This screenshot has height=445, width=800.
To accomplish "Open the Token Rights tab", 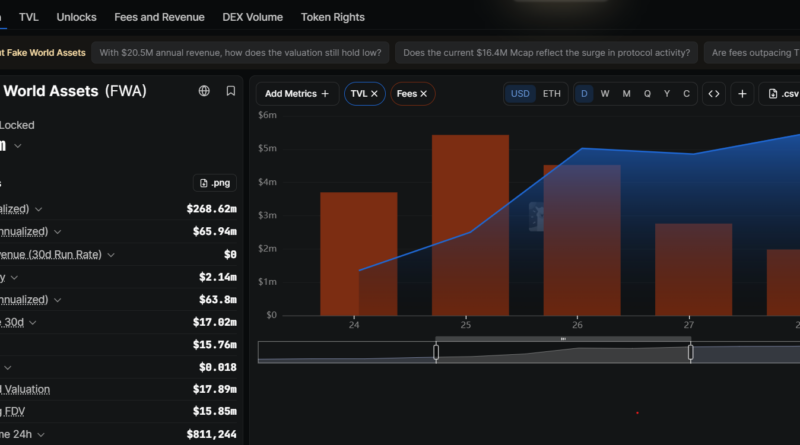I will [x=333, y=17].
